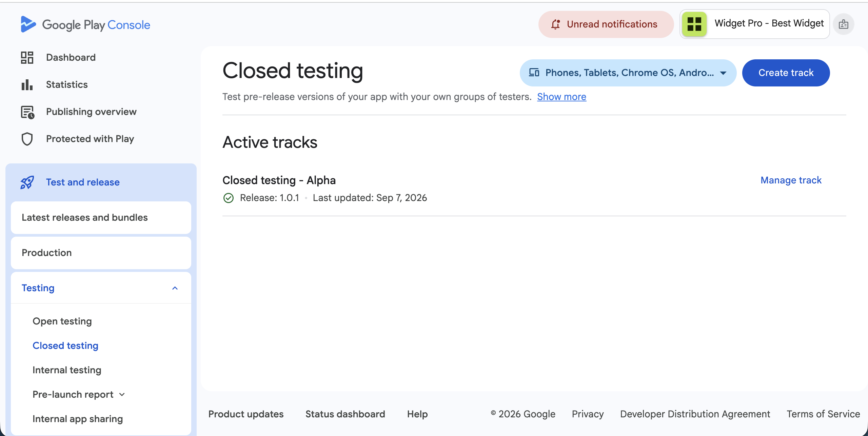Image resolution: width=868 pixels, height=436 pixels.
Task: Click the green release status checkmark
Action: (229, 198)
